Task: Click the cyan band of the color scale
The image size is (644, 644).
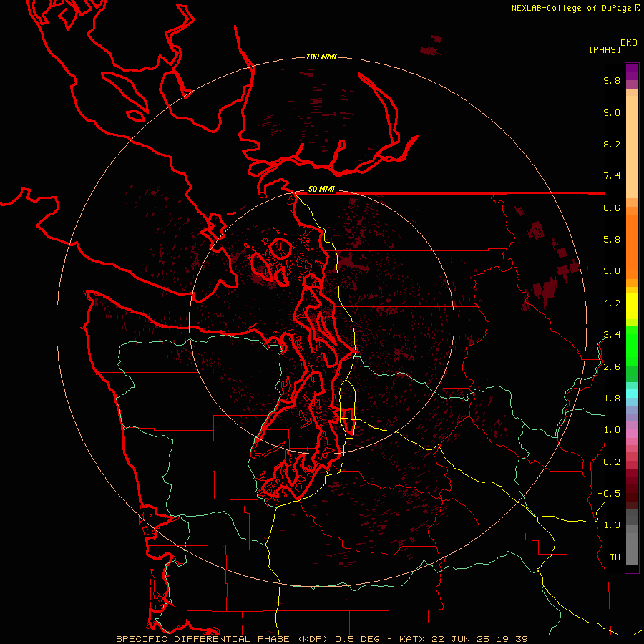Action: [x=632, y=394]
